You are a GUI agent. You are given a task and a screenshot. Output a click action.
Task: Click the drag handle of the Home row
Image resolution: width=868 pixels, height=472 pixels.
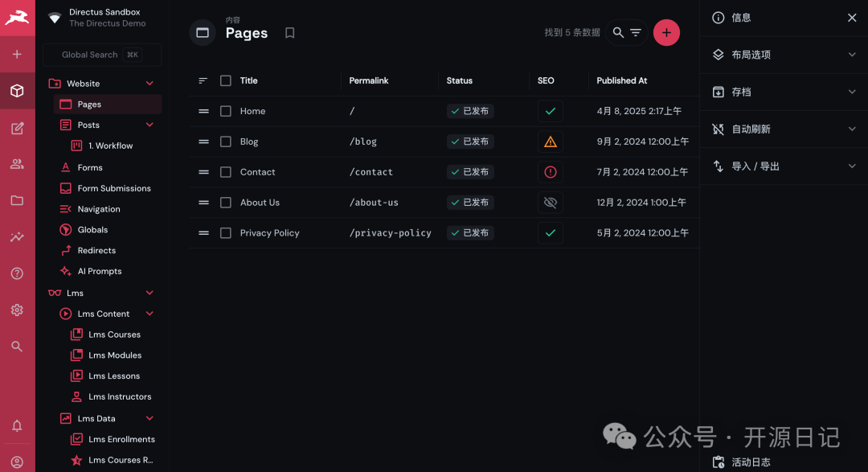pyautogui.click(x=203, y=111)
